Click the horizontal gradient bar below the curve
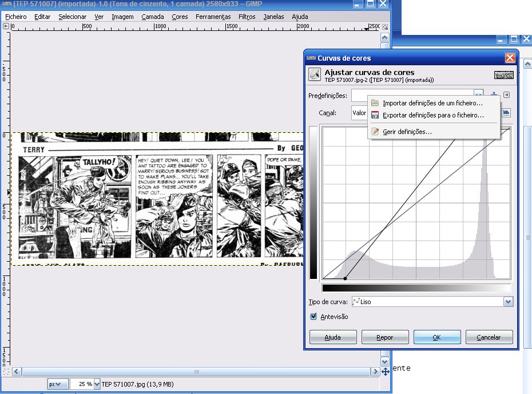The width and height of the screenshot is (532, 394). 416,288
